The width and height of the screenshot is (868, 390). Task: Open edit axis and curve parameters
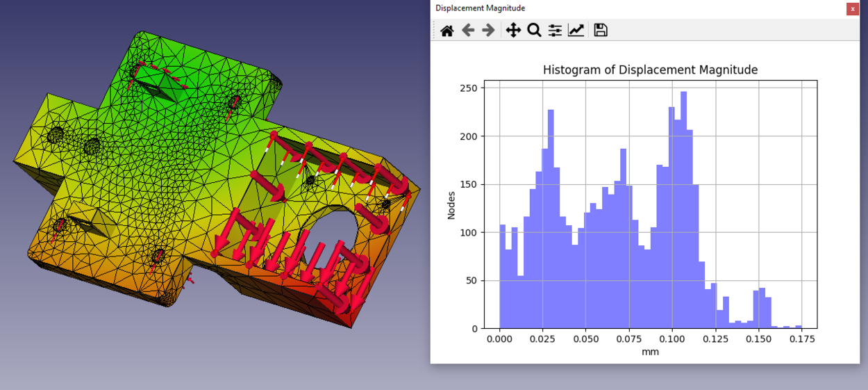(576, 31)
